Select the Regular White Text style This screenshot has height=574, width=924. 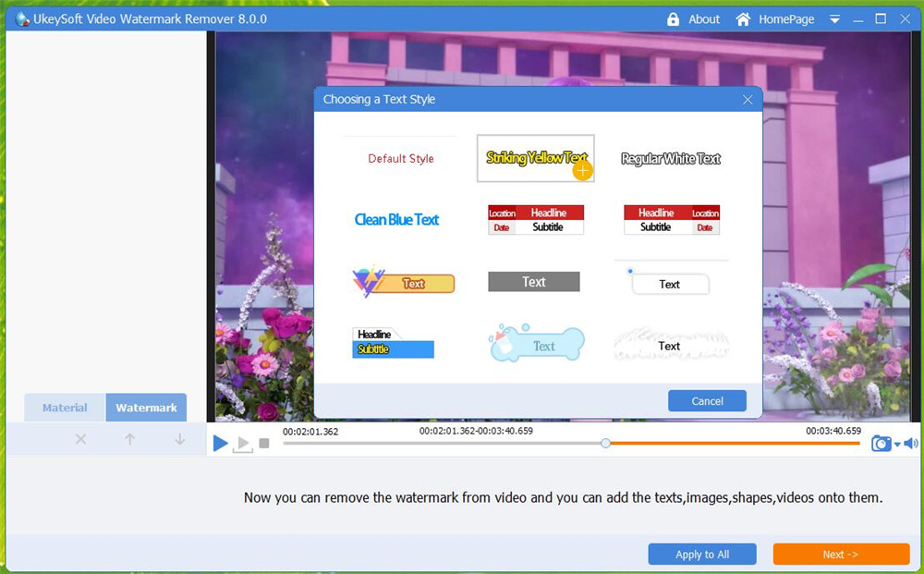point(671,157)
